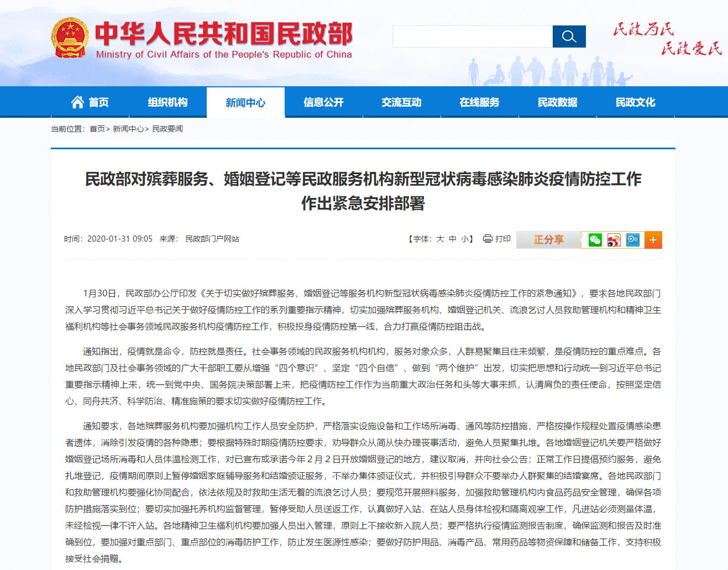
Task: Open 在线服务 navigation tab
Action: click(479, 102)
